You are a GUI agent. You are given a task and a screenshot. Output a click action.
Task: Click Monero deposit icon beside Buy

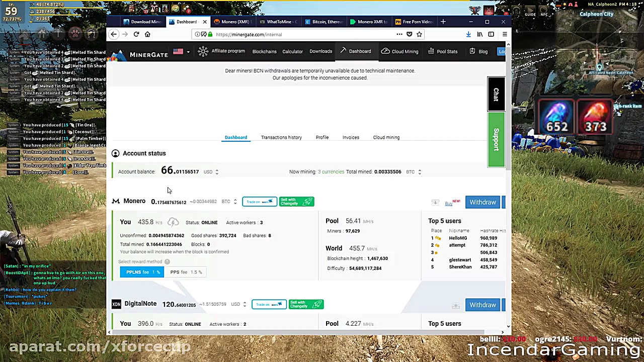435,203
